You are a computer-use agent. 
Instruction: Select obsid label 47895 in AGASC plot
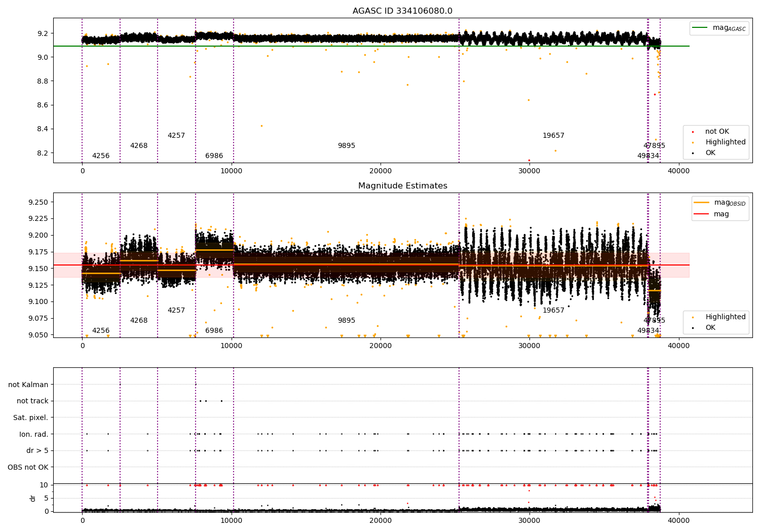pos(655,146)
